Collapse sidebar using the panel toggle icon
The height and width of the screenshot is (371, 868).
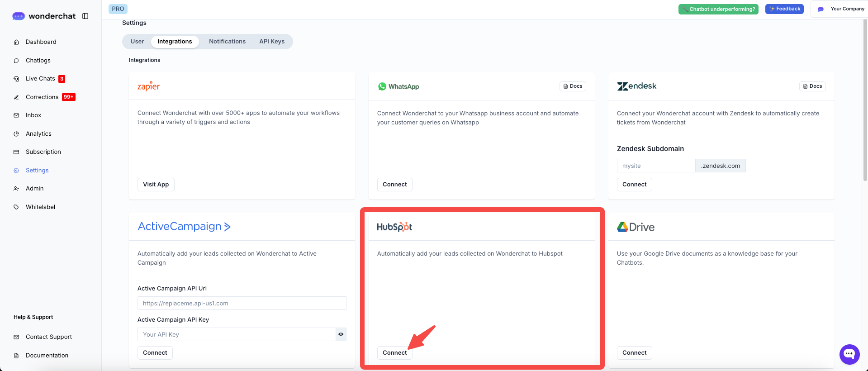coord(85,16)
